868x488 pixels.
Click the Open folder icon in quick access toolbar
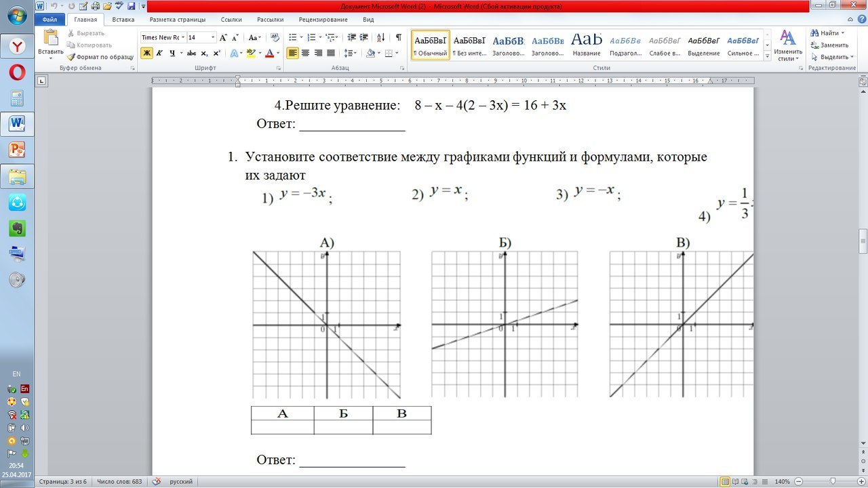coord(107,6)
